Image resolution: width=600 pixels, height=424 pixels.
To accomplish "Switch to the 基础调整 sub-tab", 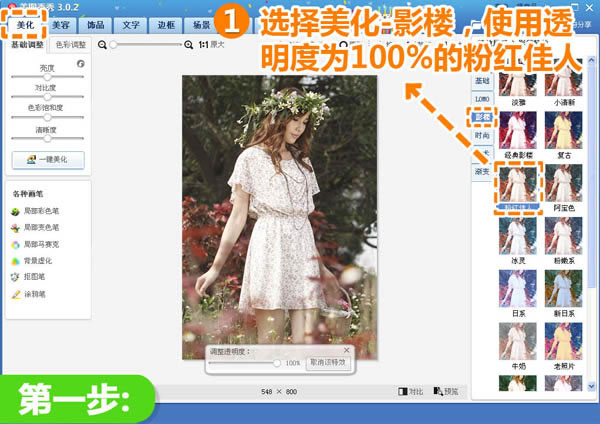I will coord(27,45).
